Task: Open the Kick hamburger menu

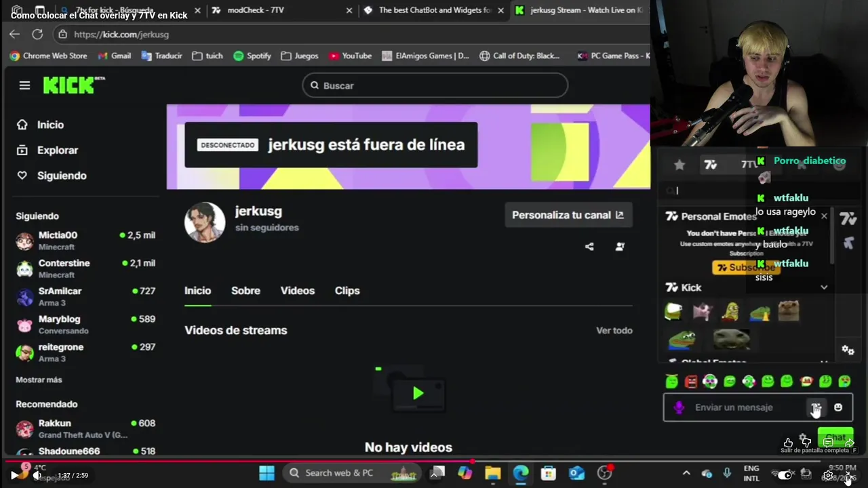Action: (x=24, y=85)
